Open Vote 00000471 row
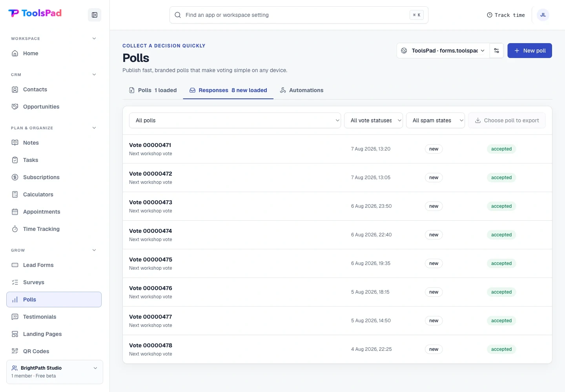The image size is (565, 392). 337,149
